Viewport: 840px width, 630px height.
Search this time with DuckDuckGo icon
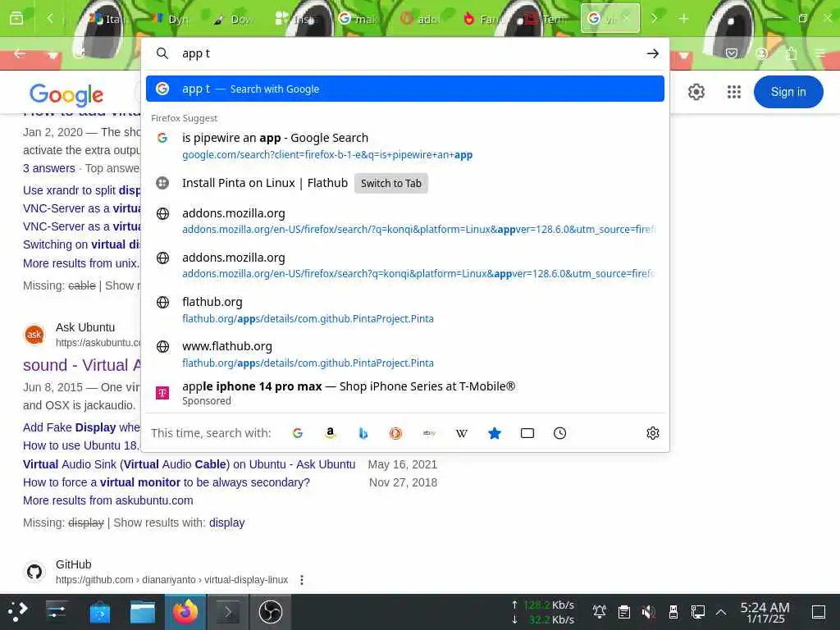(396, 433)
